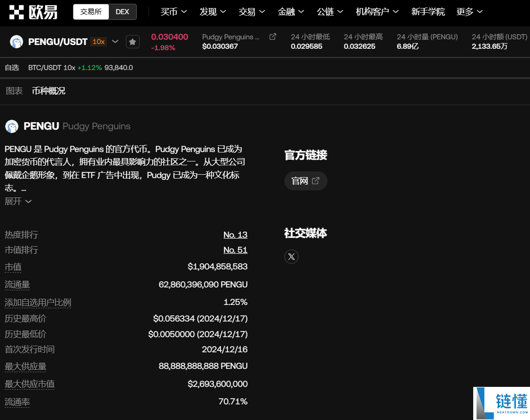Image resolution: width=530 pixels, height=420 pixels.
Task: Switch to the 交易所 toggle option
Action: click(x=91, y=12)
